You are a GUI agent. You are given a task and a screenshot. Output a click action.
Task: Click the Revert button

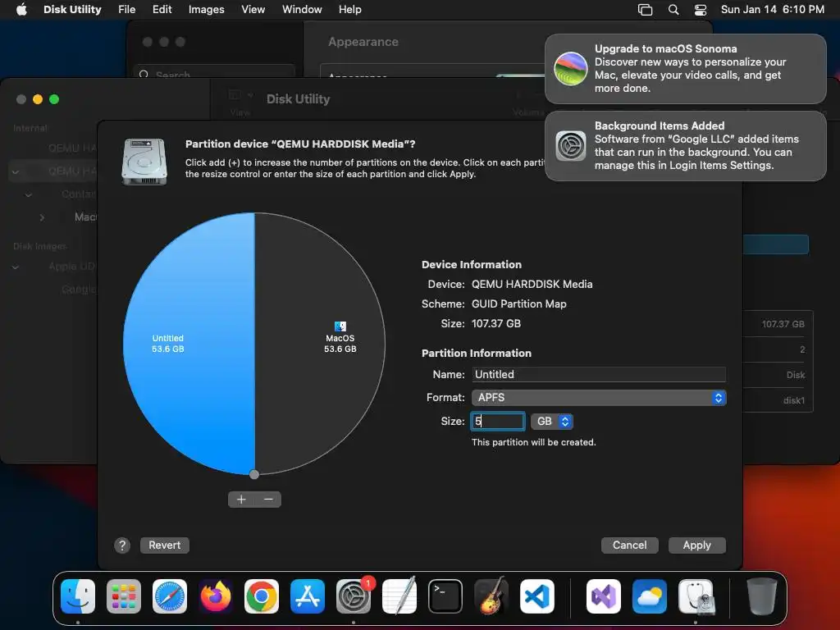coord(164,546)
